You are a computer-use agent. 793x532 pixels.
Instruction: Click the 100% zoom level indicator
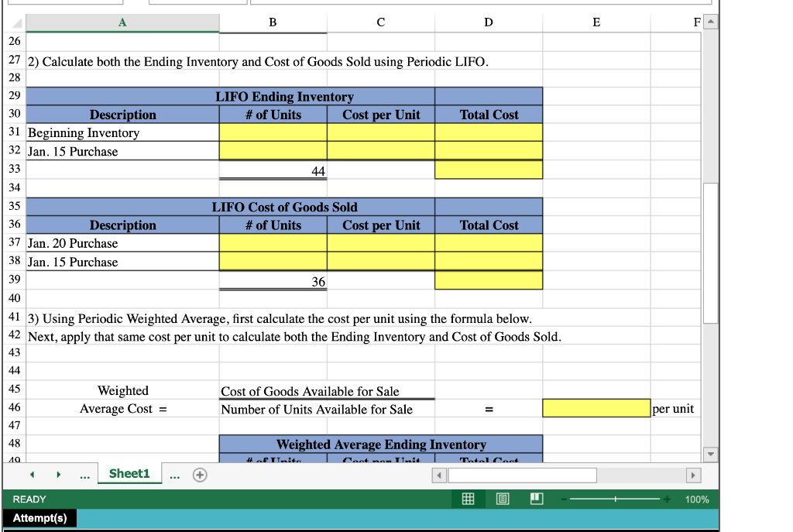tap(696, 499)
